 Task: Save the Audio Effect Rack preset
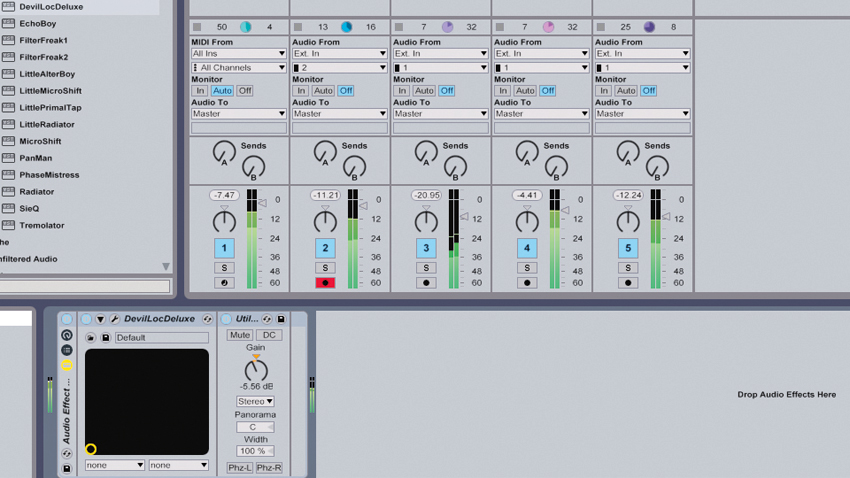tap(67, 468)
